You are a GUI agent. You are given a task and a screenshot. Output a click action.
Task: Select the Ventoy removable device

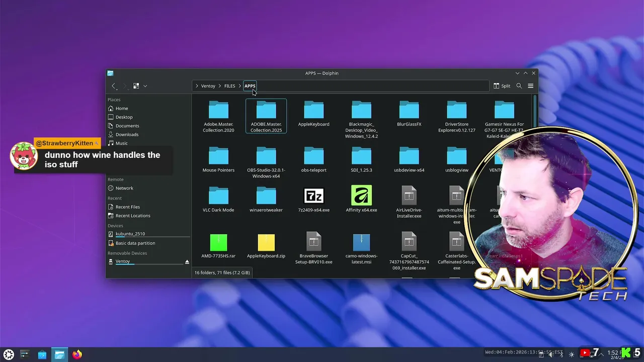tap(145, 261)
